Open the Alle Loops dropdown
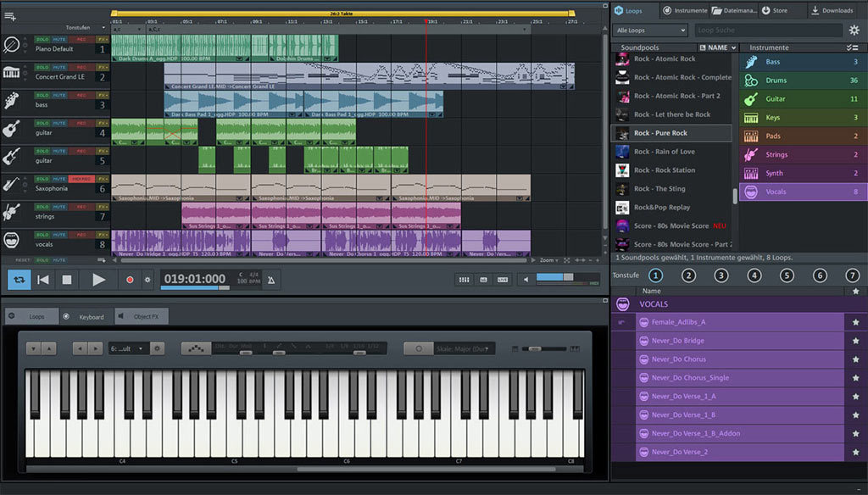The image size is (868, 495). (648, 30)
